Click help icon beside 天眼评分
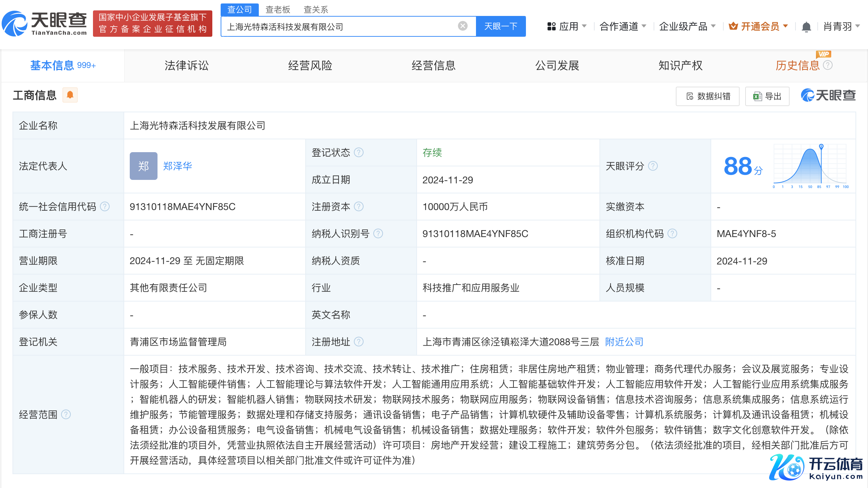868x488 pixels. (653, 166)
